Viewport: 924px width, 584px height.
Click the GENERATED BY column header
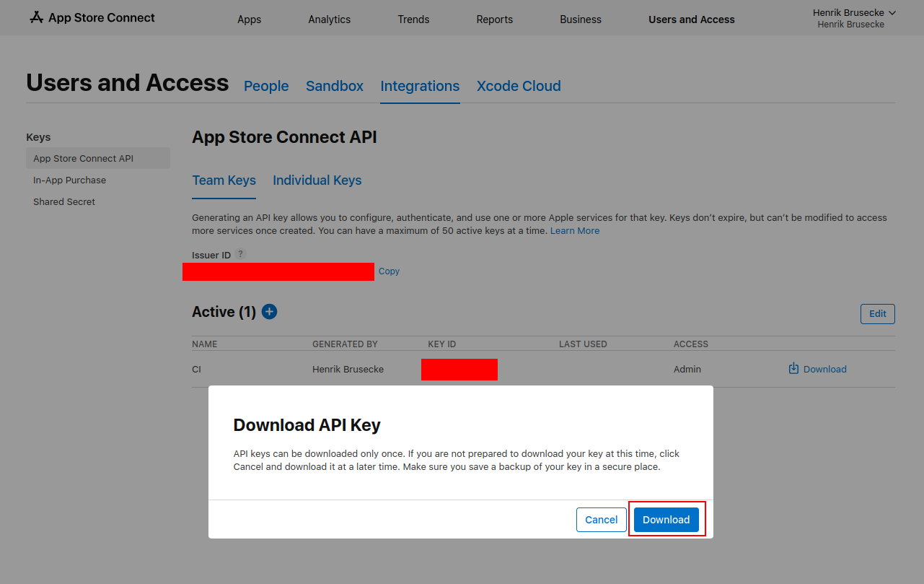(x=345, y=344)
